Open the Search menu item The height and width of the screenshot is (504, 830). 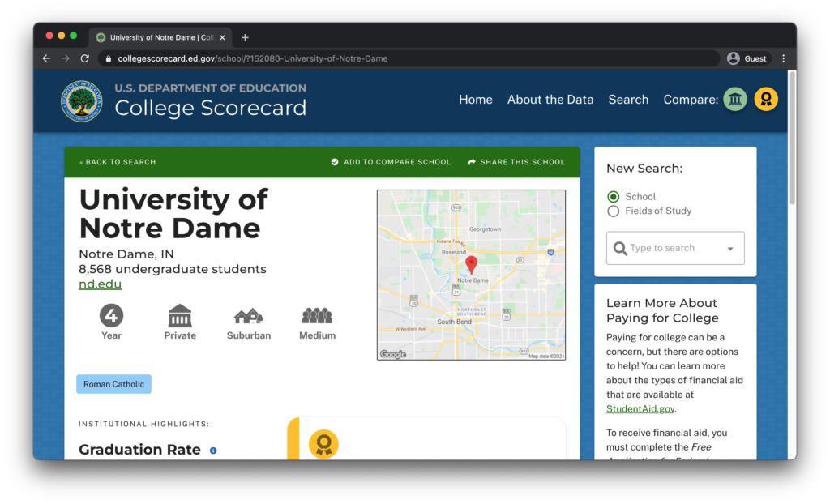(628, 100)
